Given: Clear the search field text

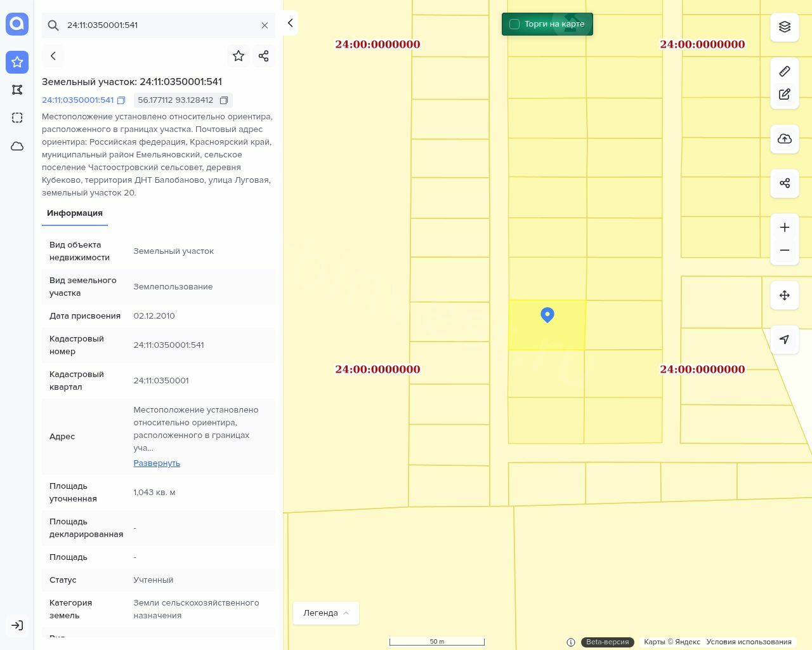Looking at the screenshot, I should [x=265, y=25].
